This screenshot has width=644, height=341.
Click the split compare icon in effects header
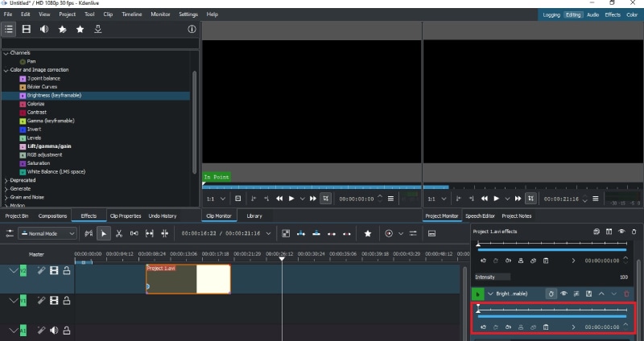coord(609,232)
